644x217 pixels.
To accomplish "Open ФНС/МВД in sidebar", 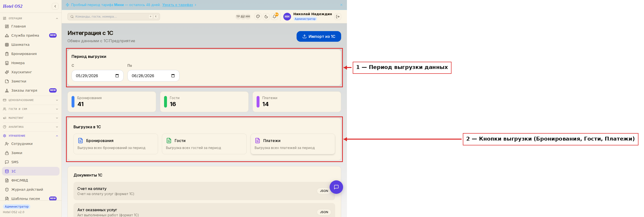I will 31,180.
